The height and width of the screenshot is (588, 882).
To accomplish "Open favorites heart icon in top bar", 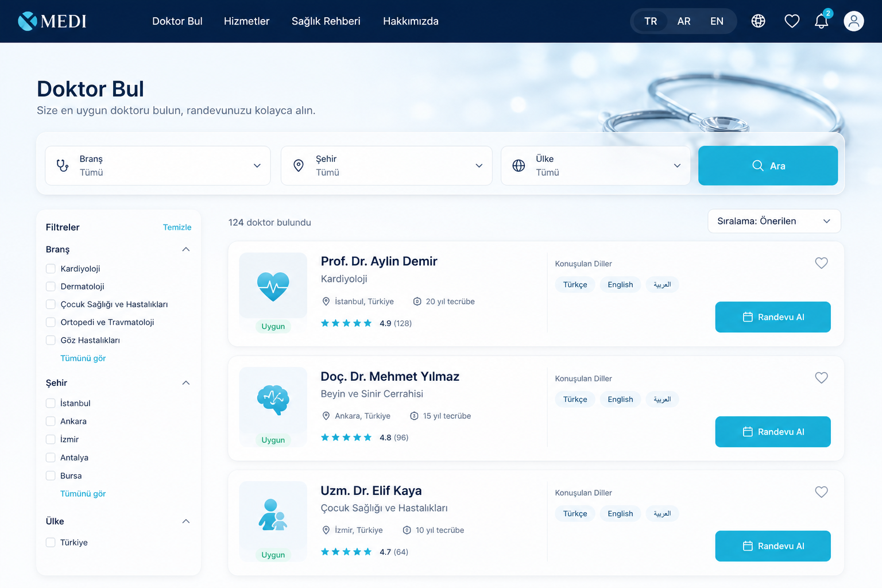I will click(x=792, y=21).
